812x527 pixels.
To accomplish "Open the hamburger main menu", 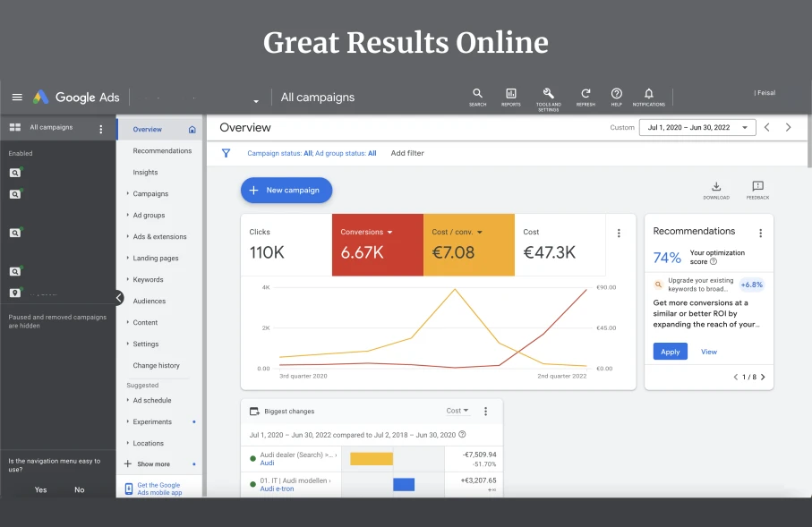I will tap(17, 97).
